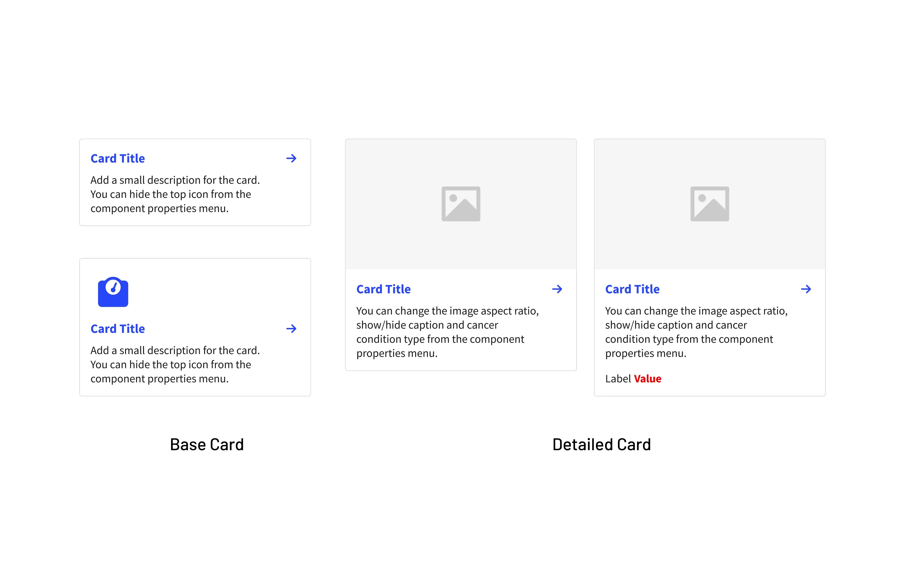905x588 pixels.
Task: Click the Base Card heading
Action: [x=206, y=444]
